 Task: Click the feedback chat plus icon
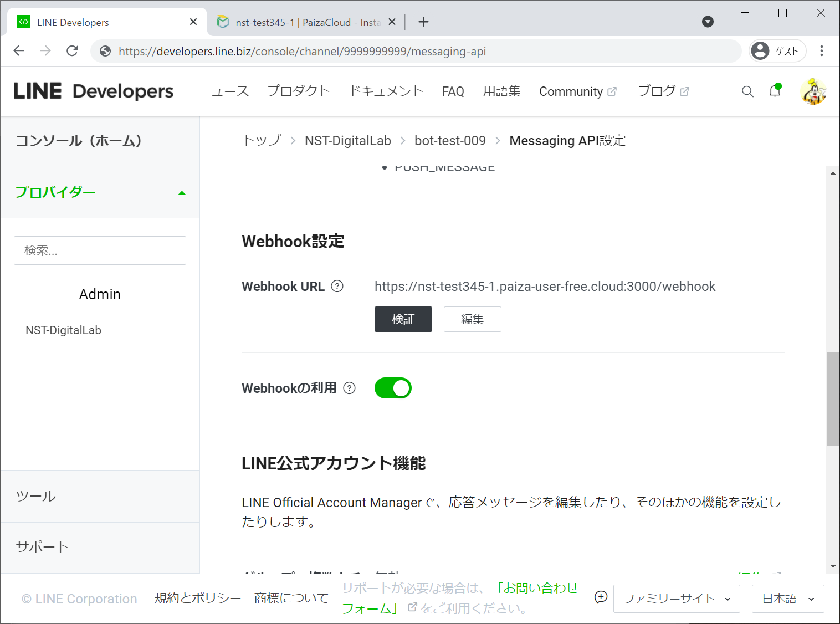tap(601, 597)
